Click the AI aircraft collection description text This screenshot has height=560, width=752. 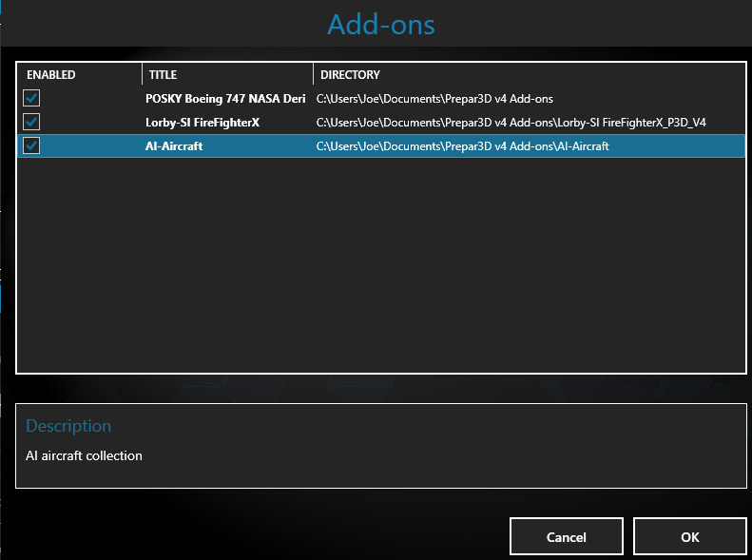pos(84,455)
